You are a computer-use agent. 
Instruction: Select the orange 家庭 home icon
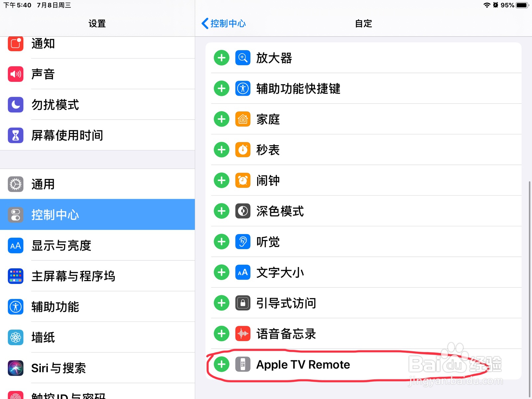243,119
